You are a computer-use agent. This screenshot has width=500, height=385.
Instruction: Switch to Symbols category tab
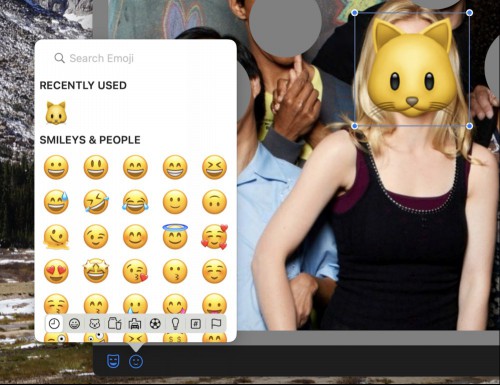tap(196, 323)
